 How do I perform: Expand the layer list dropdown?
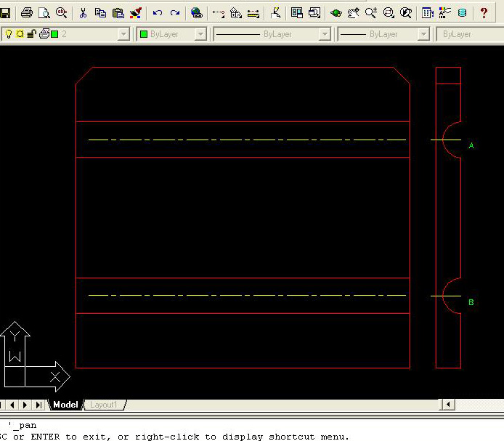[123, 34]
